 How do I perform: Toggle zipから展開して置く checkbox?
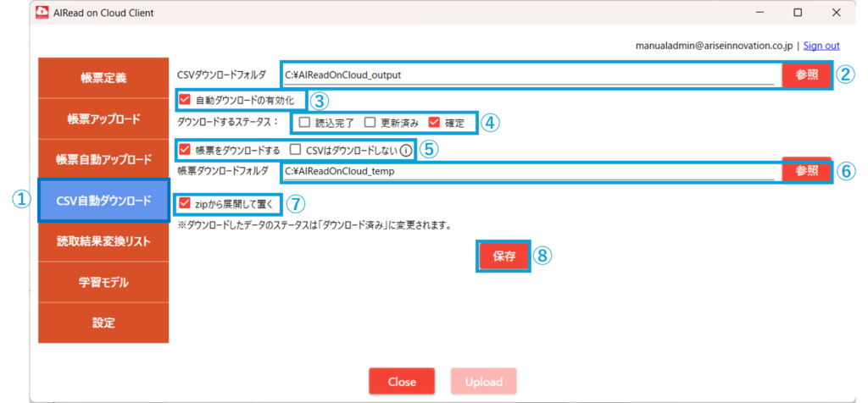click(x=185, y=204)
